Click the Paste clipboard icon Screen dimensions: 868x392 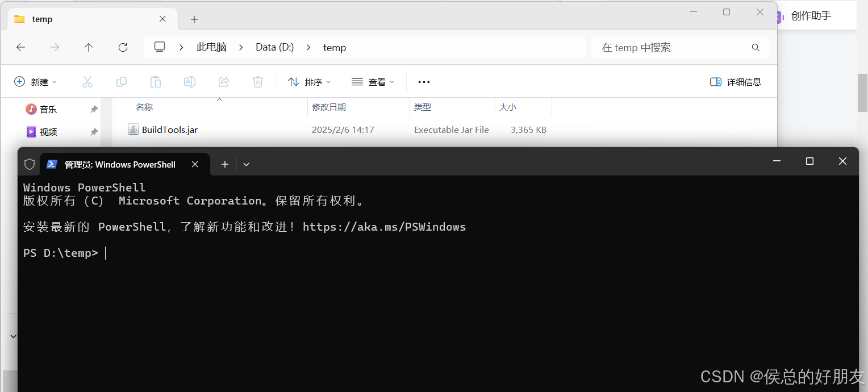click(x=155, y=82)
